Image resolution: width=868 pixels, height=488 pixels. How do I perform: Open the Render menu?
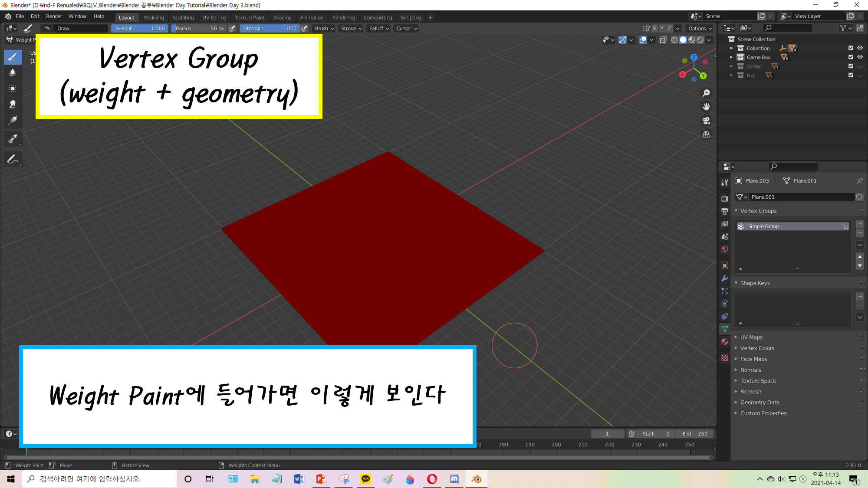pyautogui.click(x=54, y=16)
